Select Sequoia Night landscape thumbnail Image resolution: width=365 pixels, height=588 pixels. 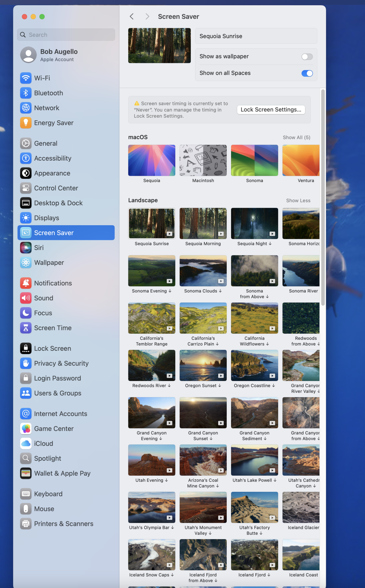click(x=255, y=223)
